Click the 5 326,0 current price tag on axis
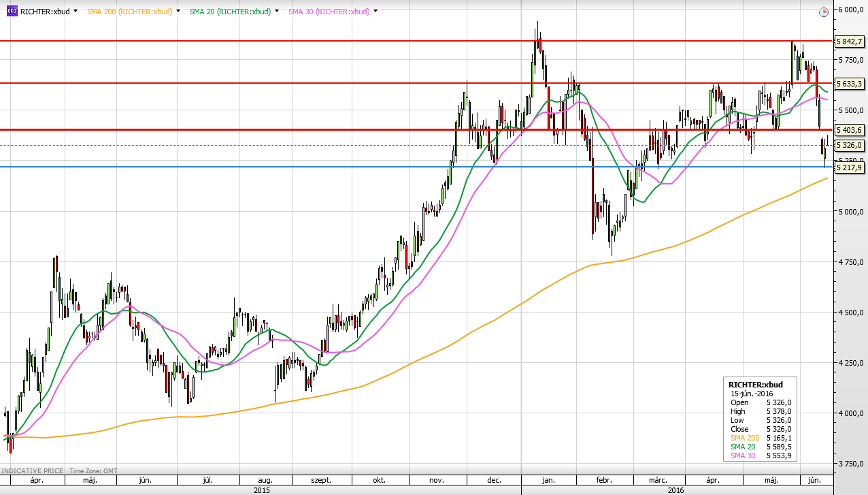 click(x=849, y=146)
